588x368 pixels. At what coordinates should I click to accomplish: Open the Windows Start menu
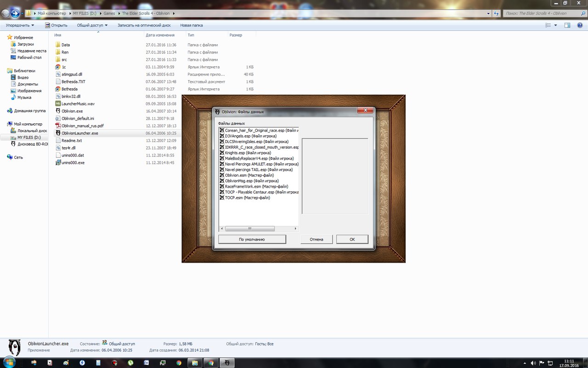pos(9,362)
